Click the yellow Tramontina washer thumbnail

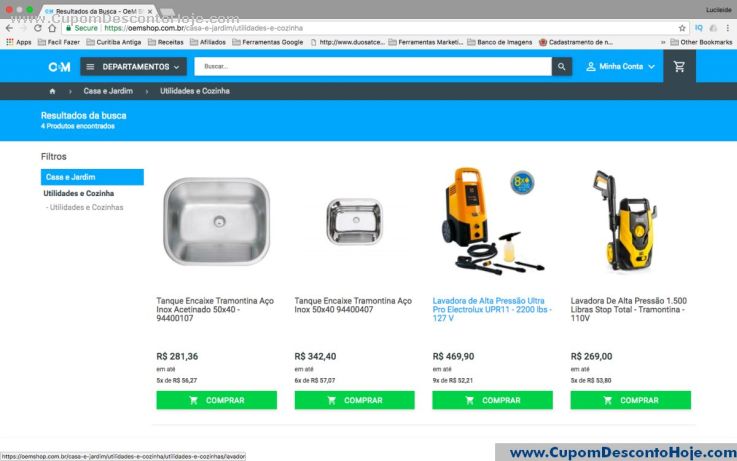pyautogui.click(x=625, y=221)
